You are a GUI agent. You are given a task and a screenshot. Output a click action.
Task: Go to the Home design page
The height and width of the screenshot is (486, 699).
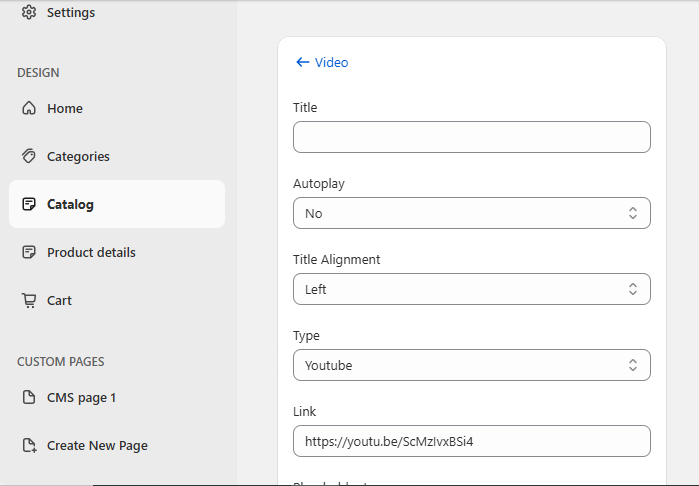(117, 108)
